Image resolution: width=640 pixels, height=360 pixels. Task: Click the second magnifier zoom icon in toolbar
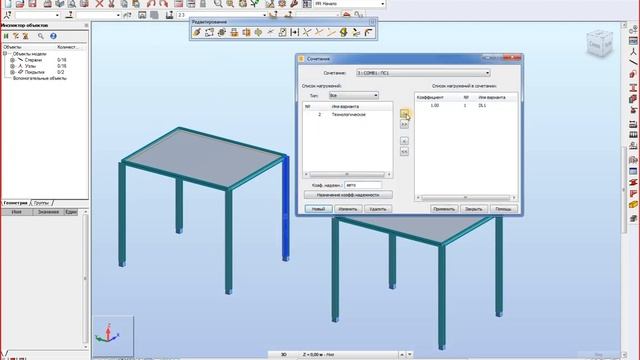230,4
